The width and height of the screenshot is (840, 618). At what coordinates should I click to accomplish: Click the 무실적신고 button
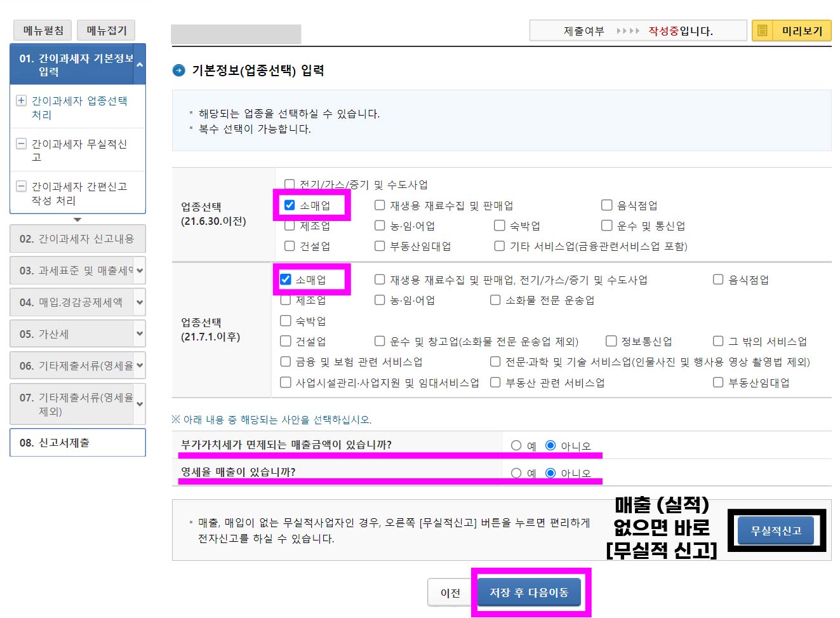pos(776,530)
